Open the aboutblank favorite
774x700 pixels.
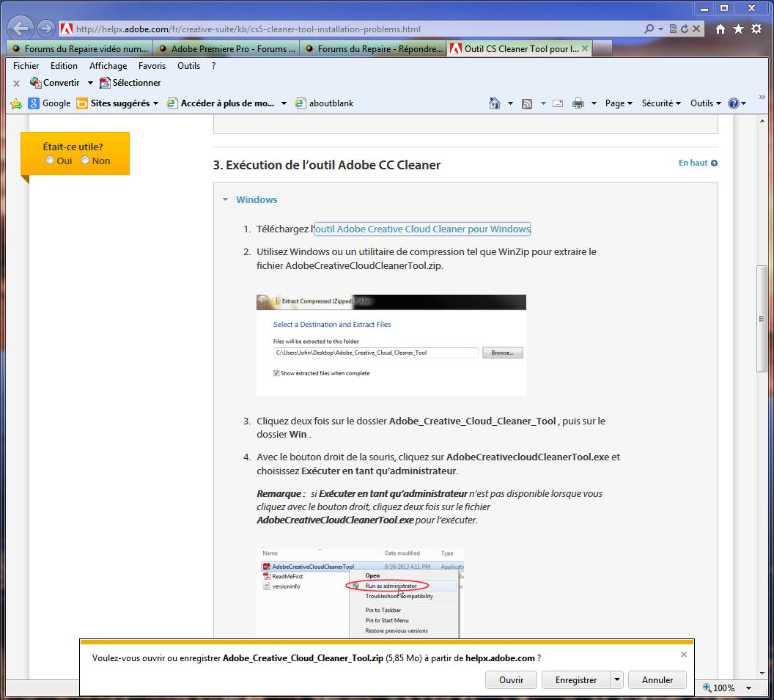coord(324,103)
